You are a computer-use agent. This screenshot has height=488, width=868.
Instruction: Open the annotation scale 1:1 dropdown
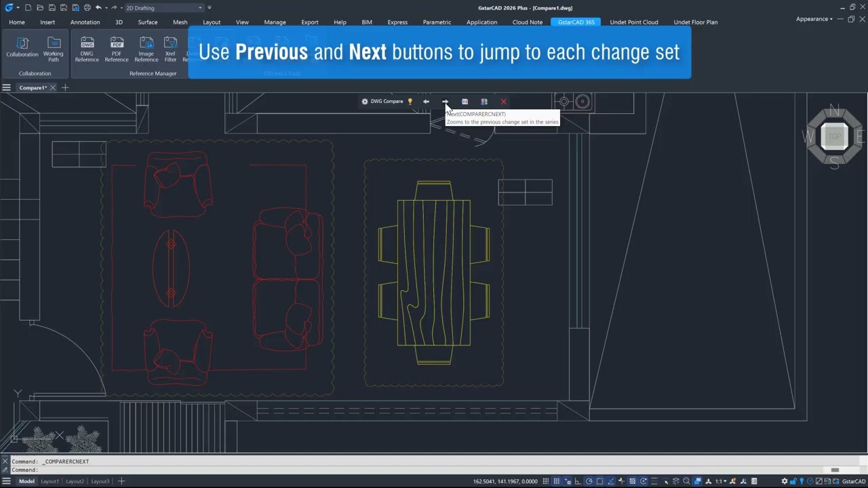720,481
